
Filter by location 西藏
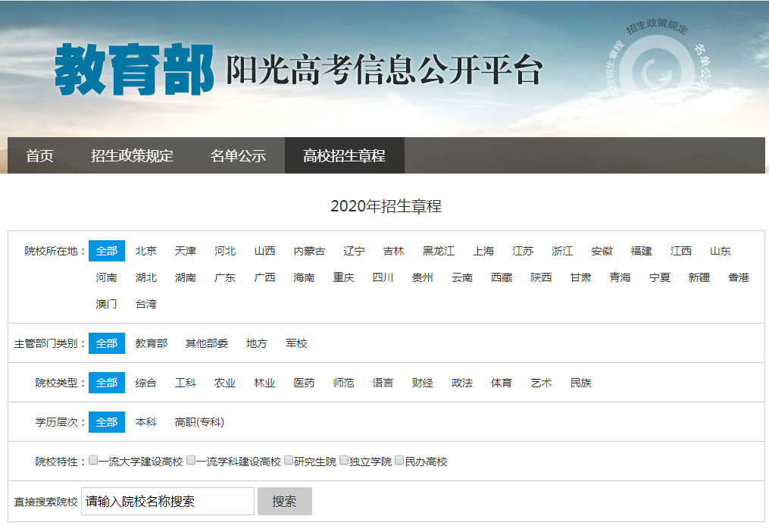(x=502, y=277)
